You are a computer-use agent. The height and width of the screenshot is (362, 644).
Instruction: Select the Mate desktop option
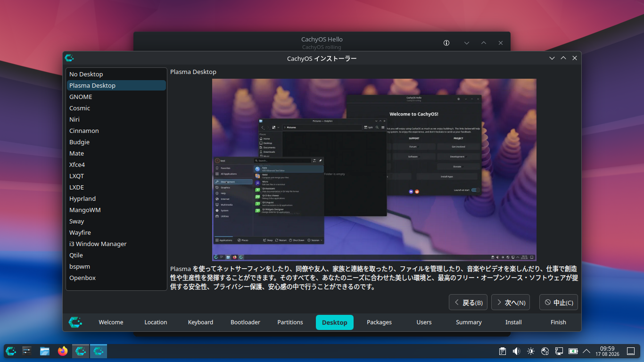coord(116,153)
